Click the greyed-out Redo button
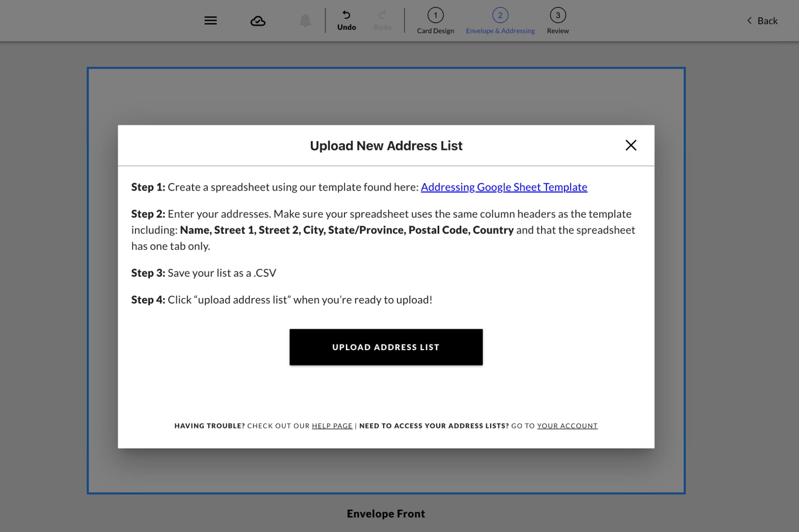The width and height of the screenshot is (799, 532). click(x=382, y=20)
